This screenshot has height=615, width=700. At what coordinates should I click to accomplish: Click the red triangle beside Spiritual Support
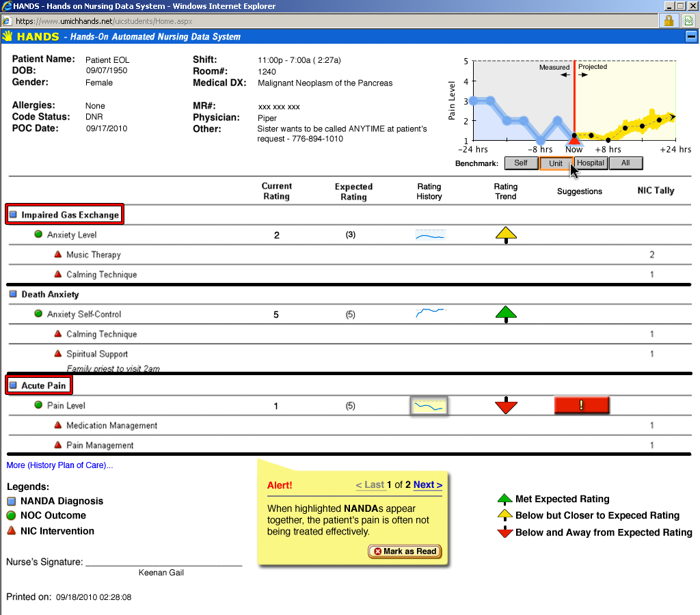click(x=58, y=353)
